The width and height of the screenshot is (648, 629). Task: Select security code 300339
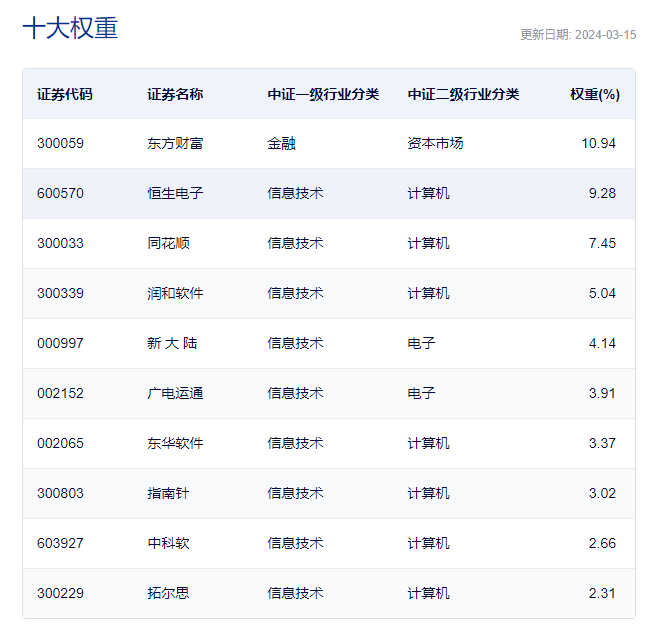[x=60, y=293]
